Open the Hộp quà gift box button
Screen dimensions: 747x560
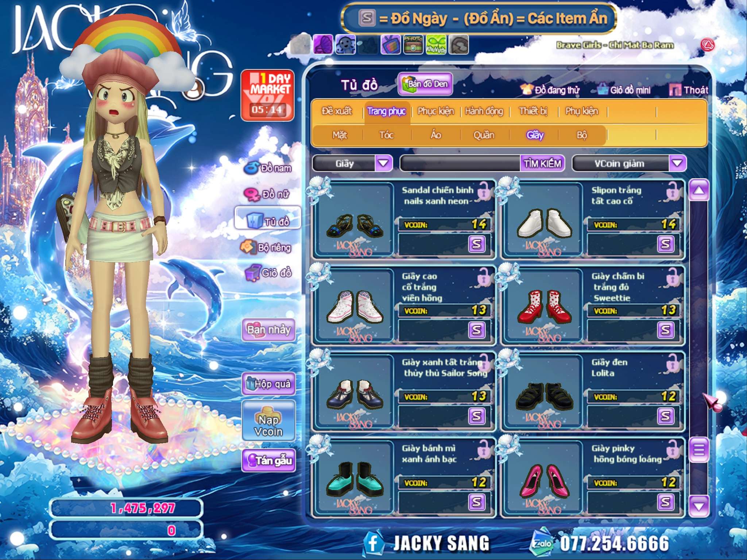(x=268, y=384)
